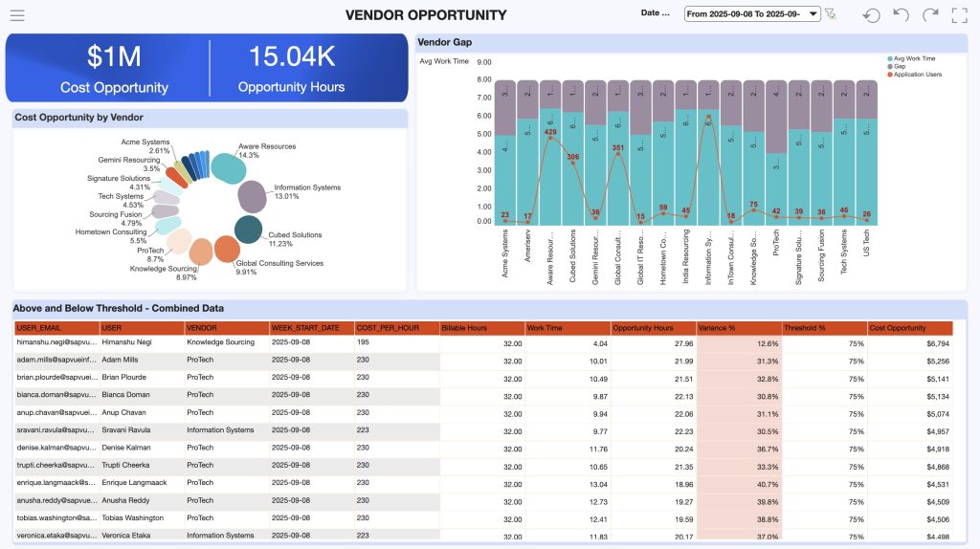Select Himanshu Negi's email cell
Screen dimensions: 980x549
56,342
